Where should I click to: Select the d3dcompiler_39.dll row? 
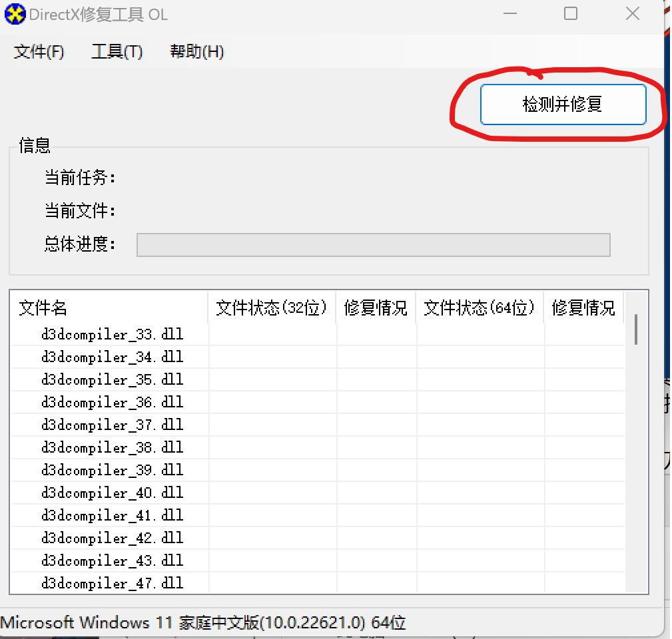pyautogui.click(x=317, y=470)
